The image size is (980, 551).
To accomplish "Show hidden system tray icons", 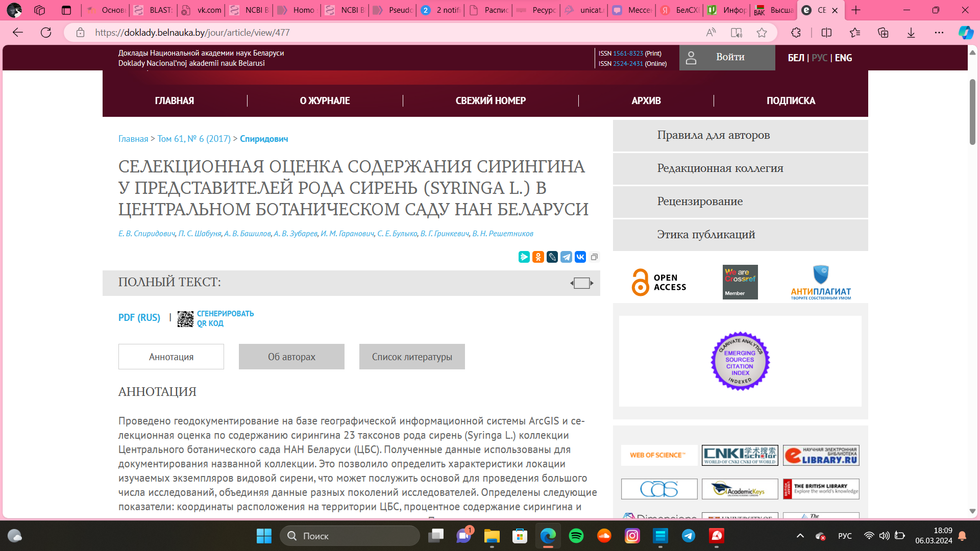I will click(800, 536).
